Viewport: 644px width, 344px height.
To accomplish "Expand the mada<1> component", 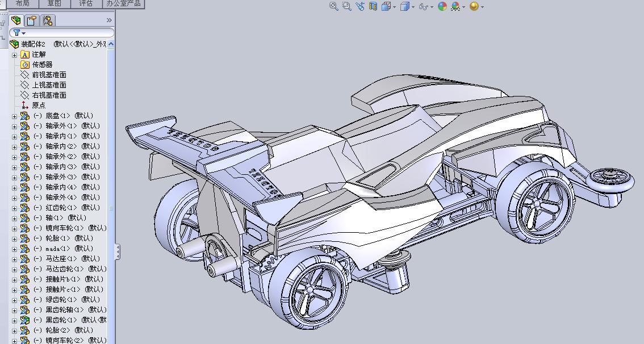I will 14,249.
